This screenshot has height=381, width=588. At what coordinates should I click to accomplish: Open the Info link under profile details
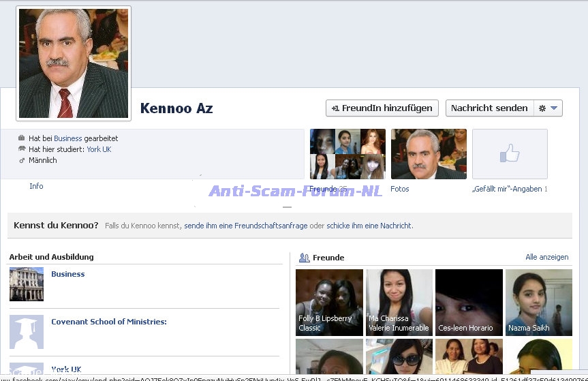point(36,186)
